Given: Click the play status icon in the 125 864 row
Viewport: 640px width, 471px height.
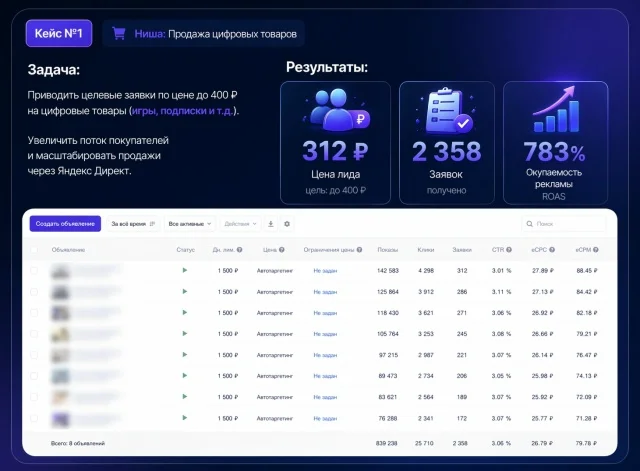Looking at the screenshot, I should click(x=185, y=291).
